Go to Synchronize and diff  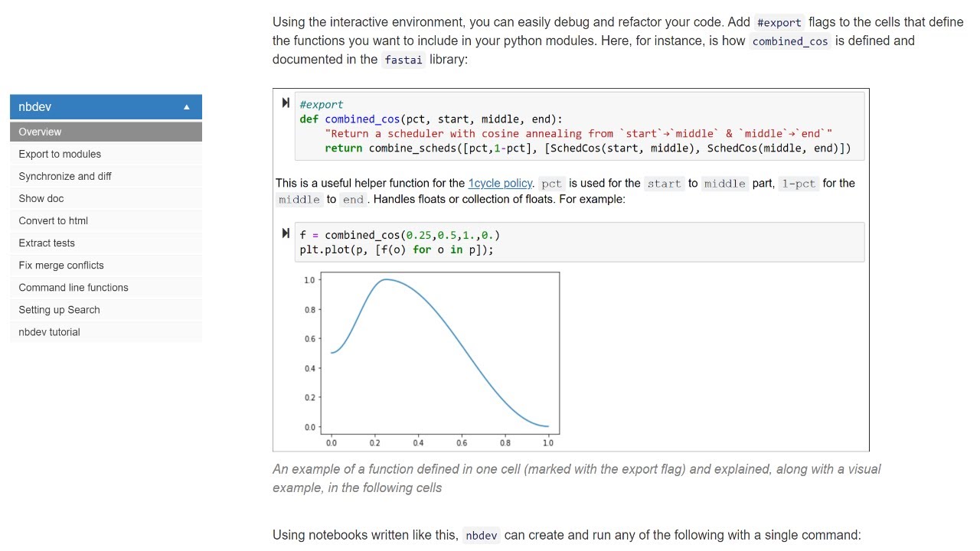65,176
